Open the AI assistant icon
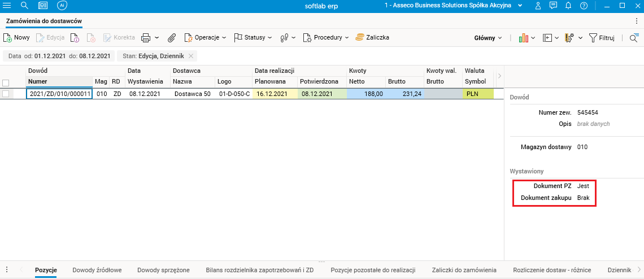Screen dimensions: 644x279 [x=62, y=6]
